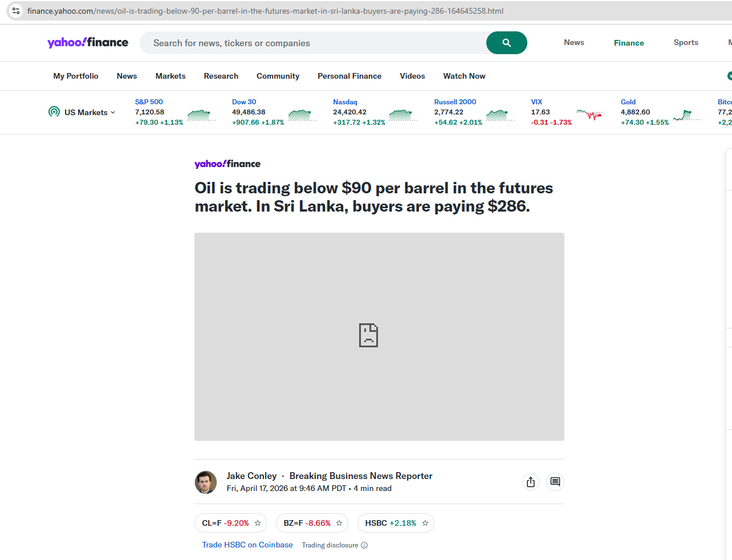Click the article headline about oil prices

[x=374, y=197]
